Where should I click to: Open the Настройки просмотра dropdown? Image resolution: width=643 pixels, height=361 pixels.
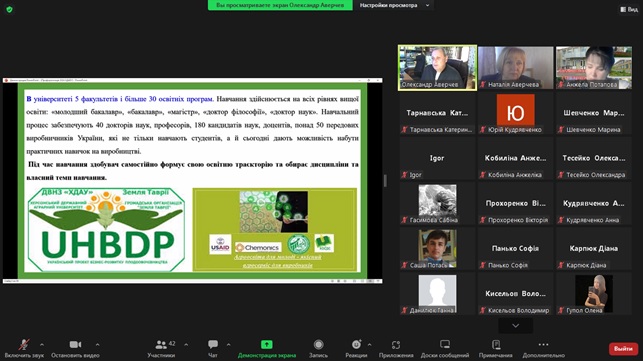pyautogui.click(x=394, y=5)
